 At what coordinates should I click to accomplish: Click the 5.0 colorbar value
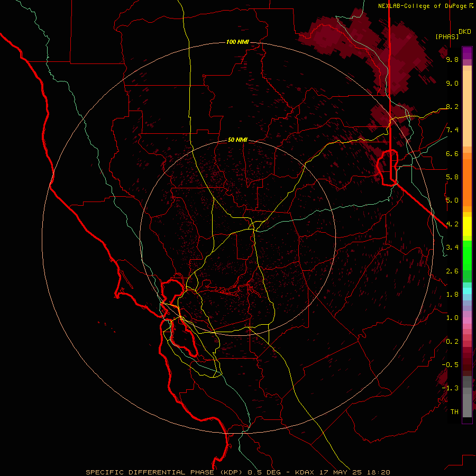pos(452,200)
